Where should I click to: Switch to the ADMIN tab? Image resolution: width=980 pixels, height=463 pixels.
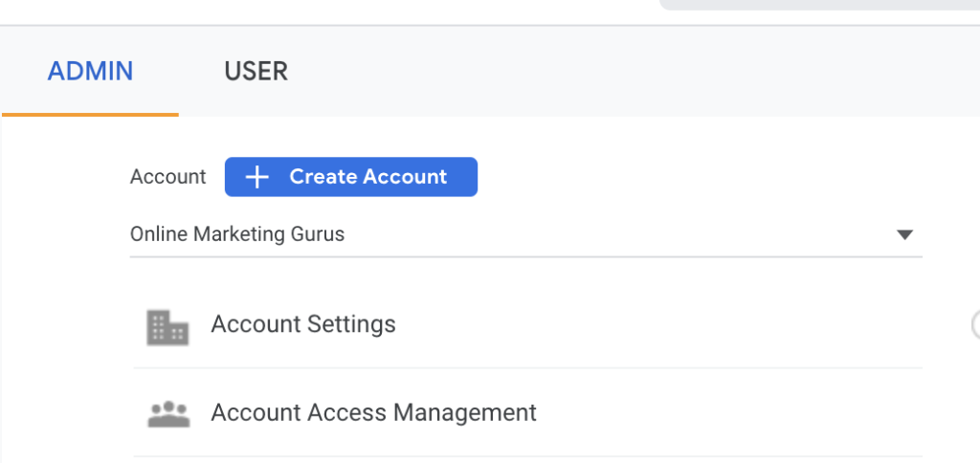pyautogui.click(x=91, y=71)
